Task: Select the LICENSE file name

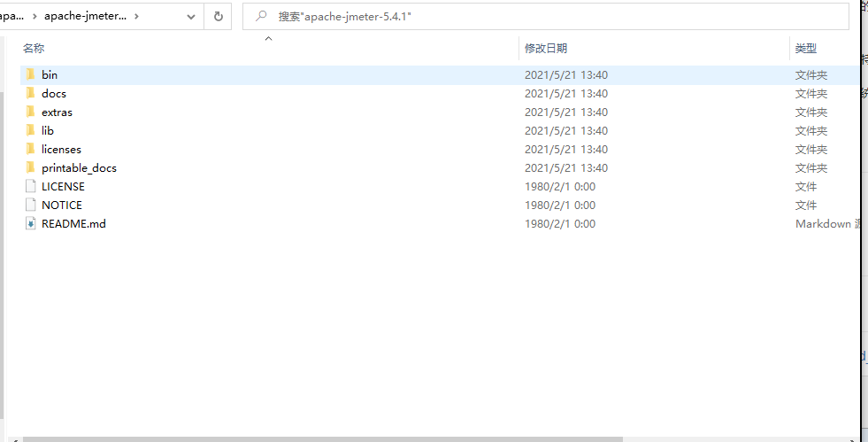Action: pyautogui.click(x=63, y=186)
